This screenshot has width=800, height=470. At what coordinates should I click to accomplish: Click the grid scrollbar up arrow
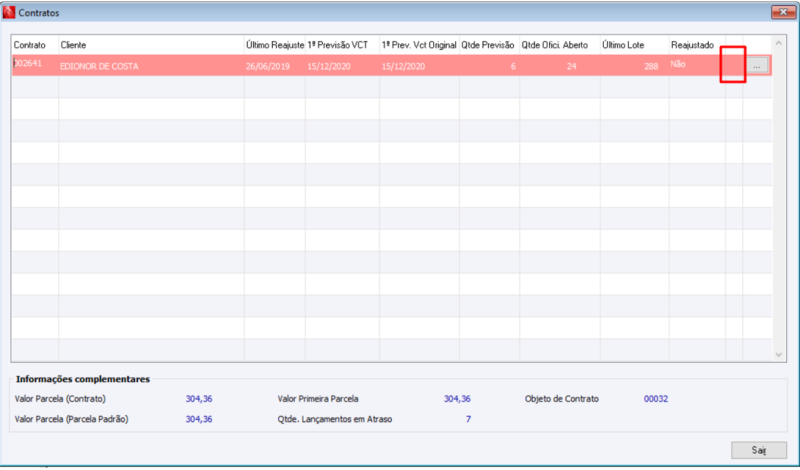[779, 43]
